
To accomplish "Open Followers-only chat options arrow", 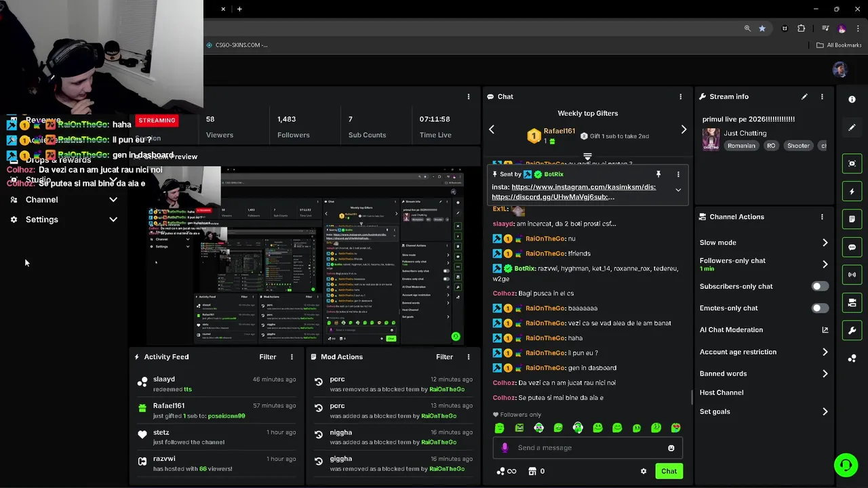I will point(825,264).
